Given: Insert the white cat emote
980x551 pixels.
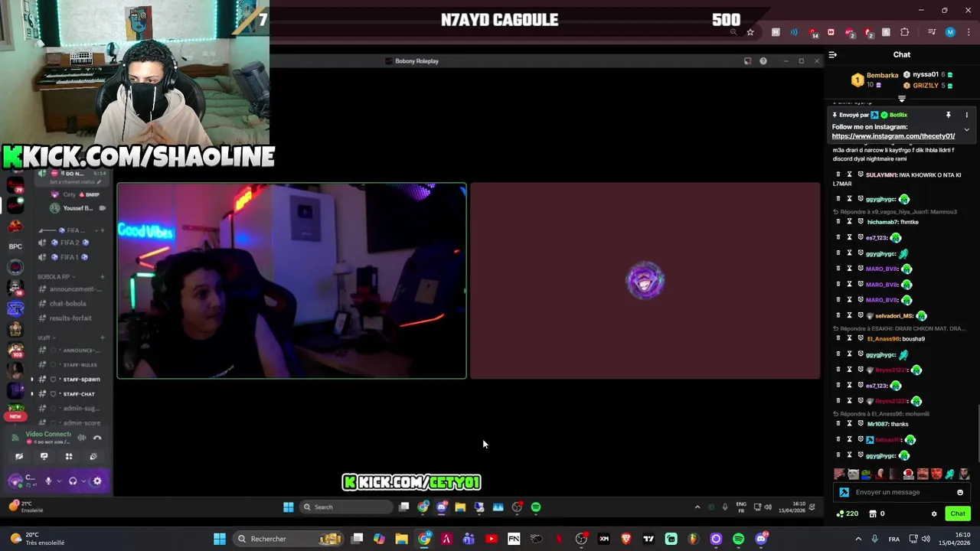Looking at the screenshot, I should 853,474.
